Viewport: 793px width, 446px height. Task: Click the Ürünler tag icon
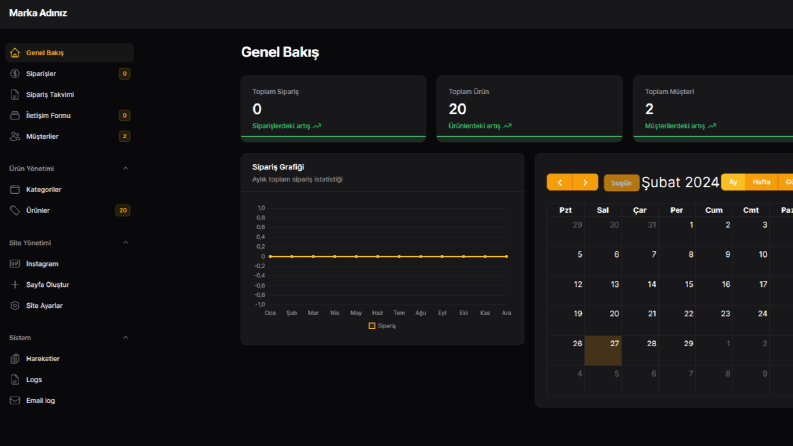point(15,210)
